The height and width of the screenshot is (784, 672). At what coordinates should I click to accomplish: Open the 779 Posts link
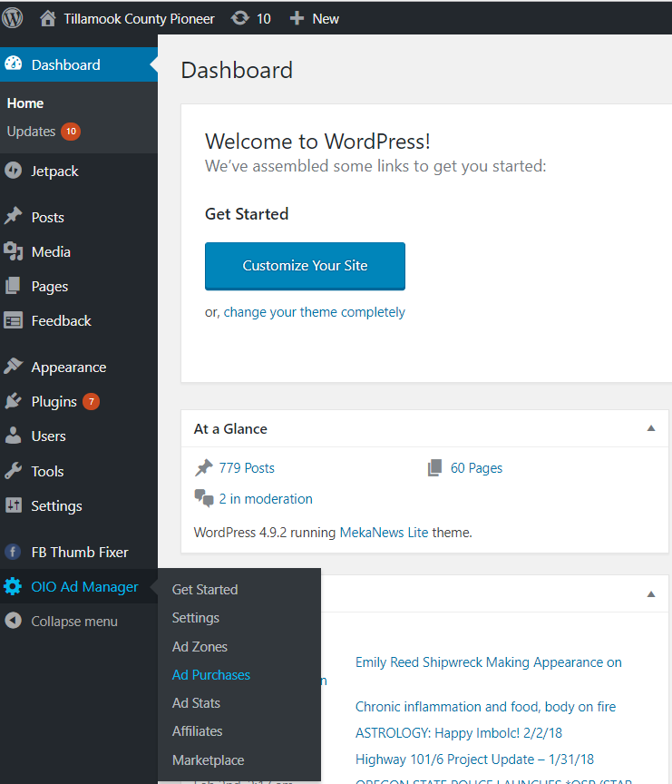[247, 468]
